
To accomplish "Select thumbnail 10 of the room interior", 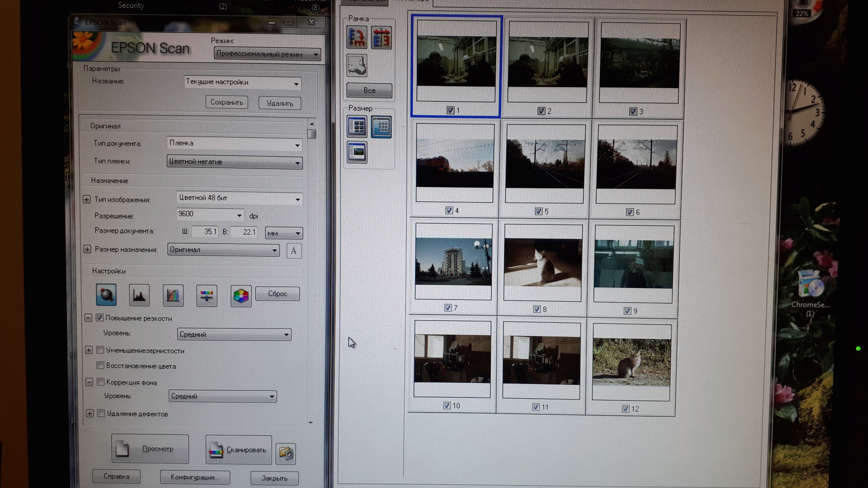I will coord(452,359).
